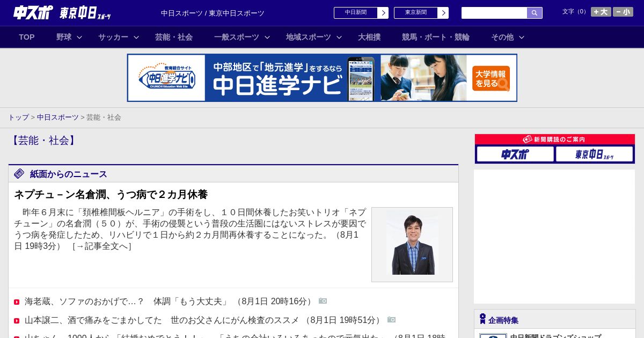Open the 海老蔵、ソファのおかげで article link
The image size is (644, 338).
169,302
